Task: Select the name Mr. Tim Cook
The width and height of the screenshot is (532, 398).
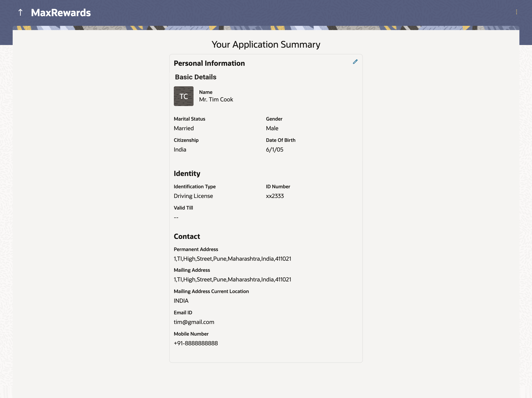Action: point(216,99)
